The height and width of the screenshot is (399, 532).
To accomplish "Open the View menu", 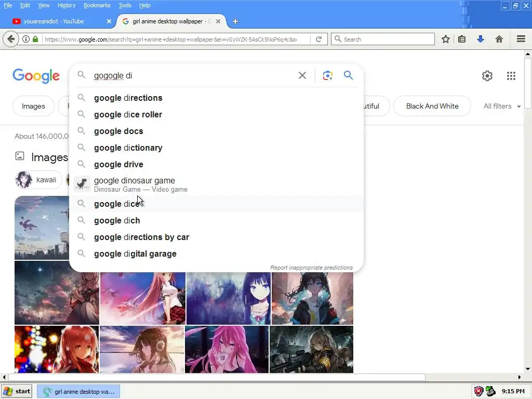I will [44, 5].
